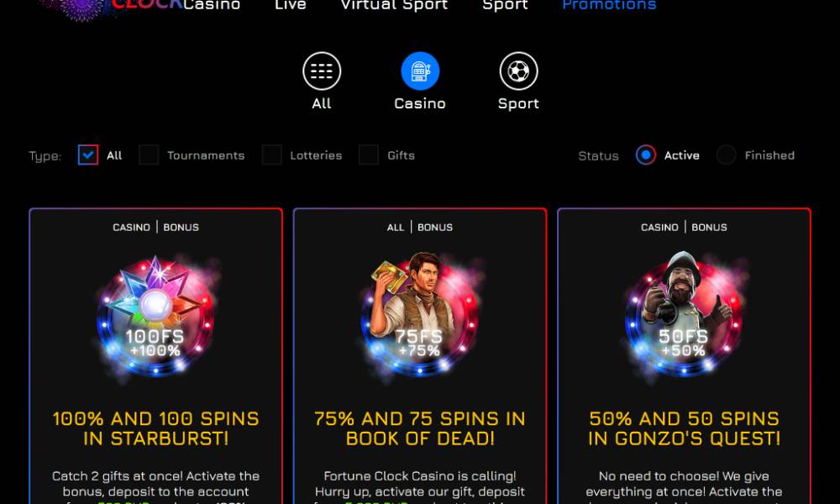Open the Virtual Sport menu
The width and height of the screenshot is (840, 504).
click(x=394, y=5)
